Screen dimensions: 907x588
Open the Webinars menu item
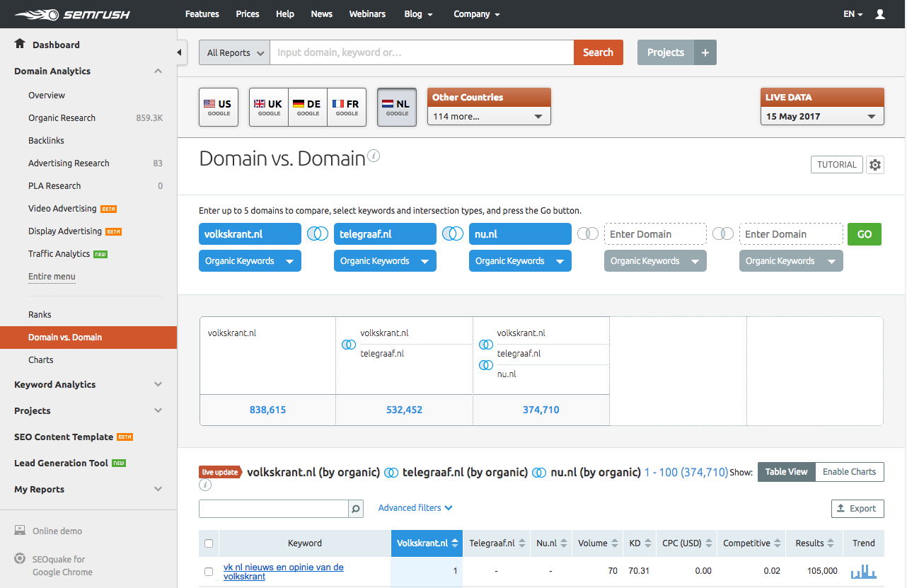click(x=367, y=14)
